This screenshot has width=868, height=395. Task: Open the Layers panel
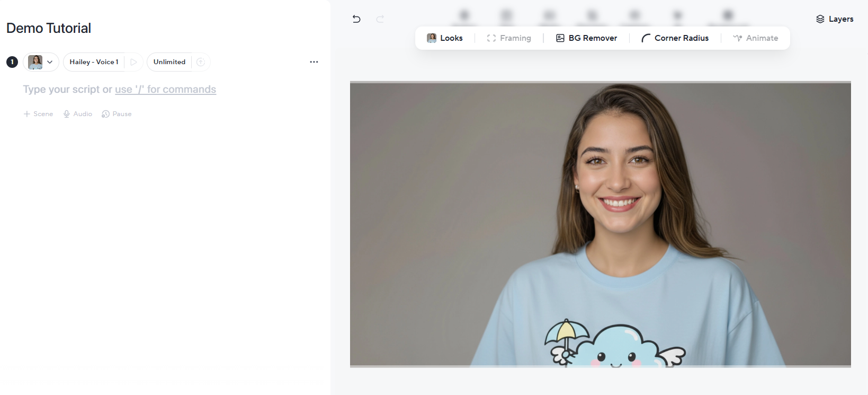click(835, 19)
